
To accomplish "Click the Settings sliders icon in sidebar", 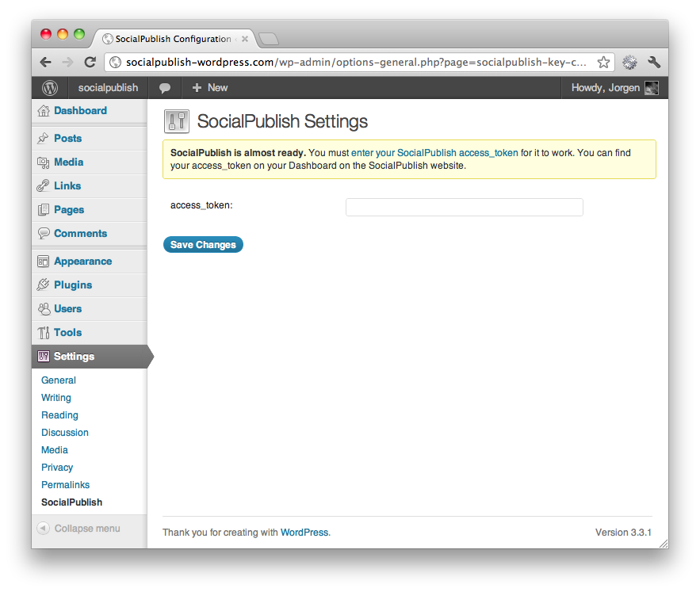I will 44,357.
